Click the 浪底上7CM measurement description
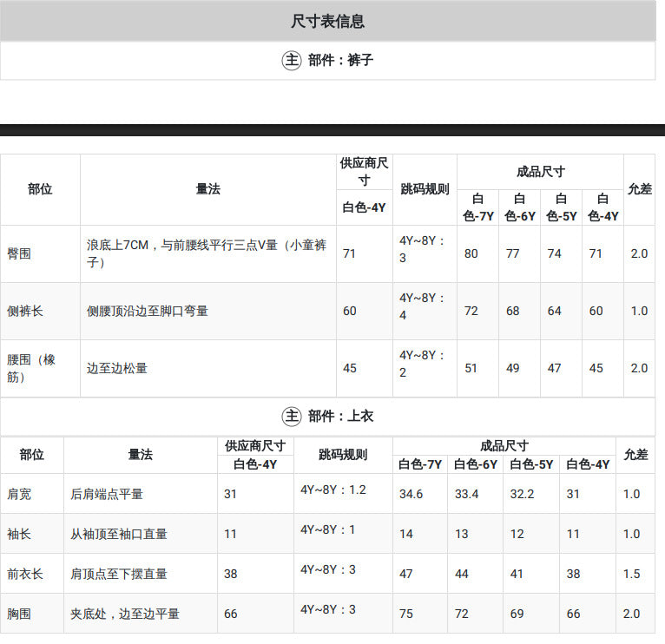 [207, 253]
